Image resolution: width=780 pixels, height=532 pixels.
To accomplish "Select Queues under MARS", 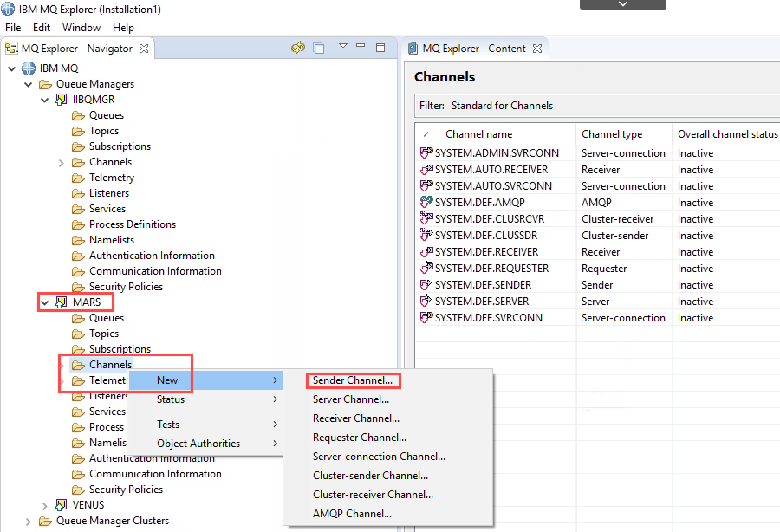I will pyautogui.click(x=107, y=318).
